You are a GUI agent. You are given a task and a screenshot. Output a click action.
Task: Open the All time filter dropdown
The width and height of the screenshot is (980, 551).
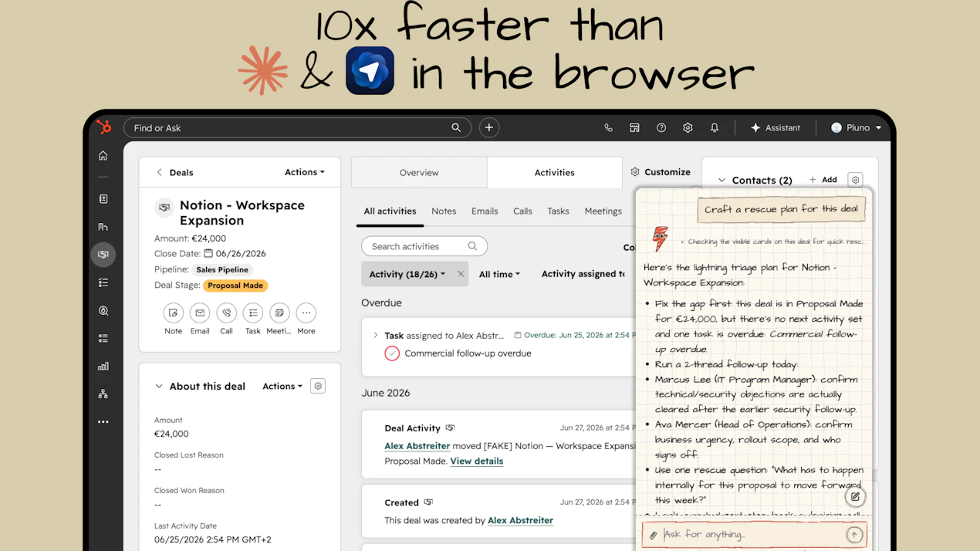(499, 274)
